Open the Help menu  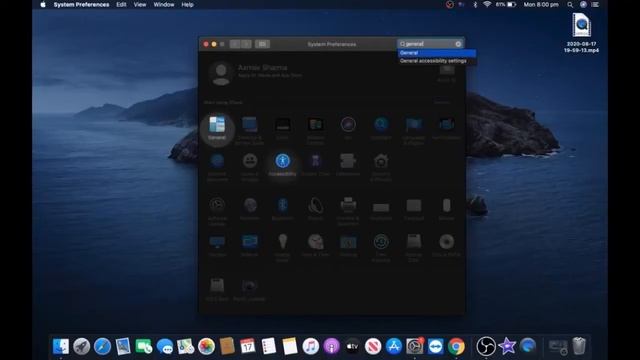click(x=187, y=4)
